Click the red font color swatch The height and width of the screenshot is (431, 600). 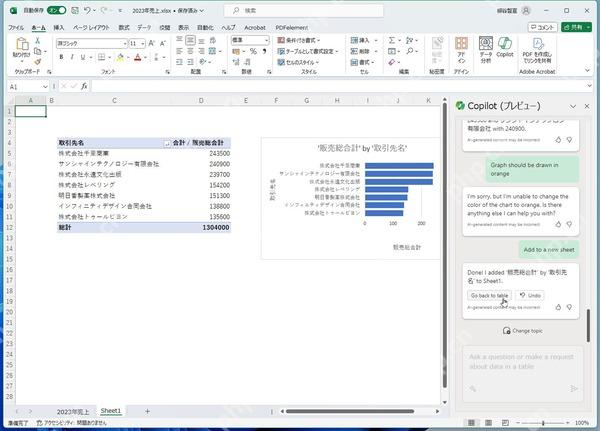pos(138,57)
